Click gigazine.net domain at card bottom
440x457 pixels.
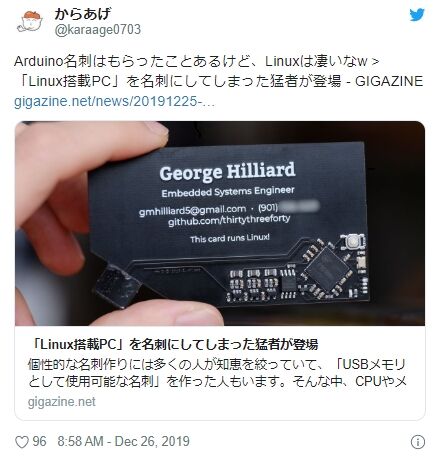pyautogui.click(x=62, y=402)
